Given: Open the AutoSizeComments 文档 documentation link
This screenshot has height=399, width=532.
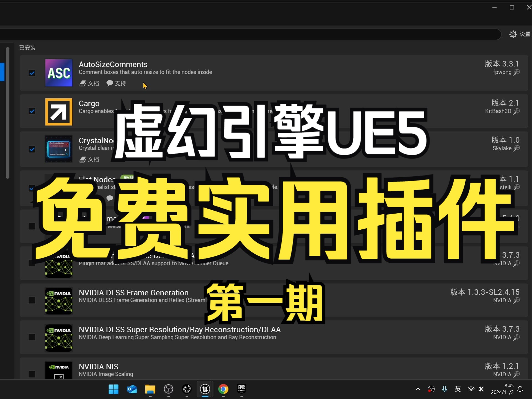Looking at the screenshot, I should (89, 83).
